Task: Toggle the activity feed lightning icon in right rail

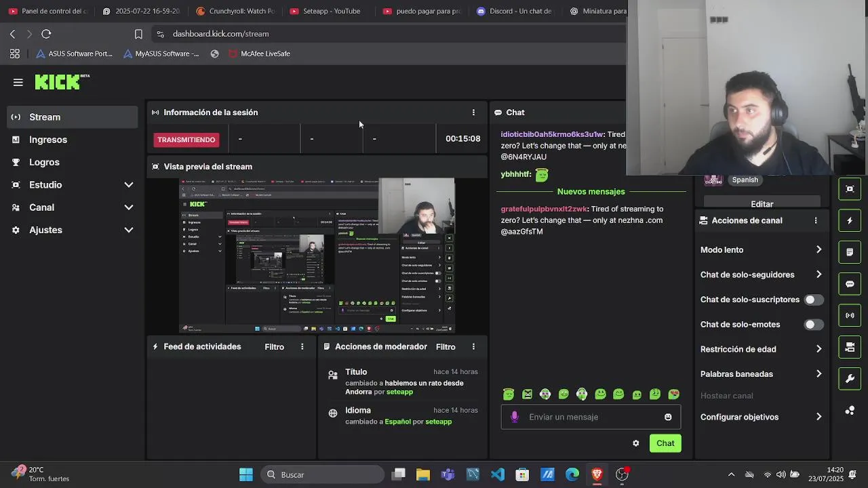Action: click(x=850, y=221)
